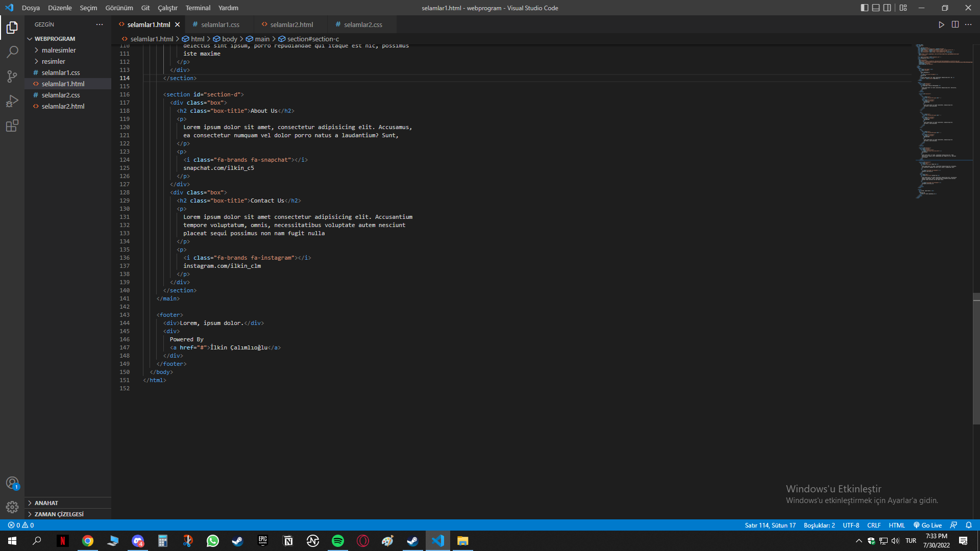The image size is (980, 551).
Task: Open the Manage gear settings icon
Action: [x=12, y=507]
